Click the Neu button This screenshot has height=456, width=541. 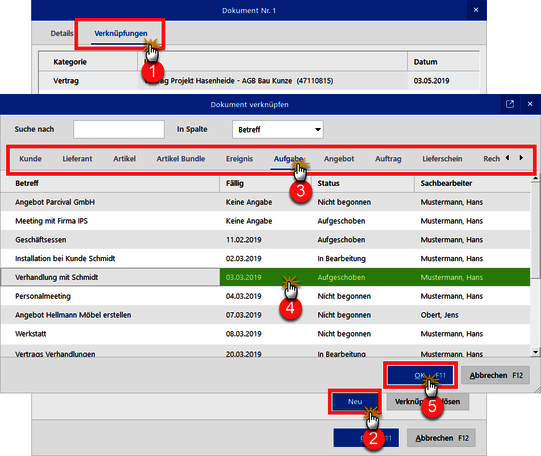pos(355,402)
